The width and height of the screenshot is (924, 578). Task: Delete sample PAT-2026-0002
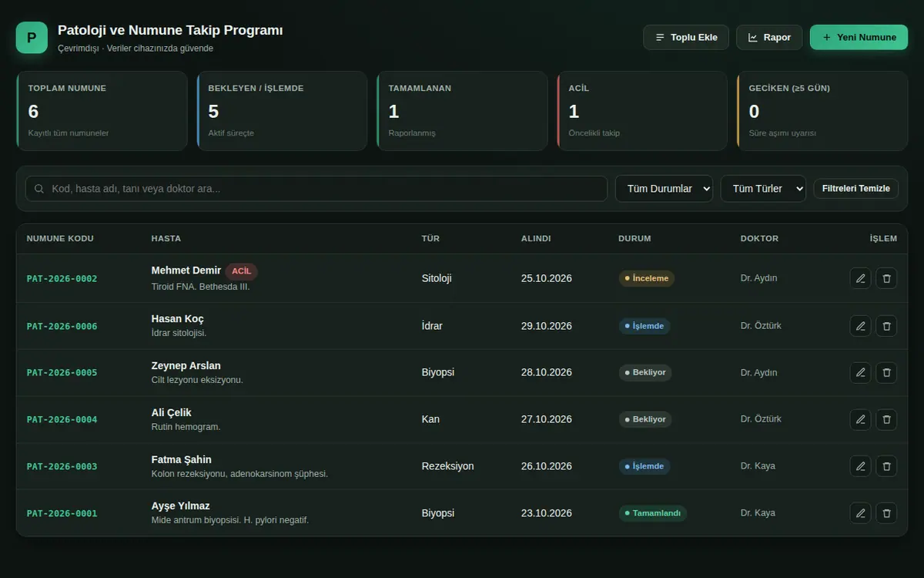click(x=886, y=278)
